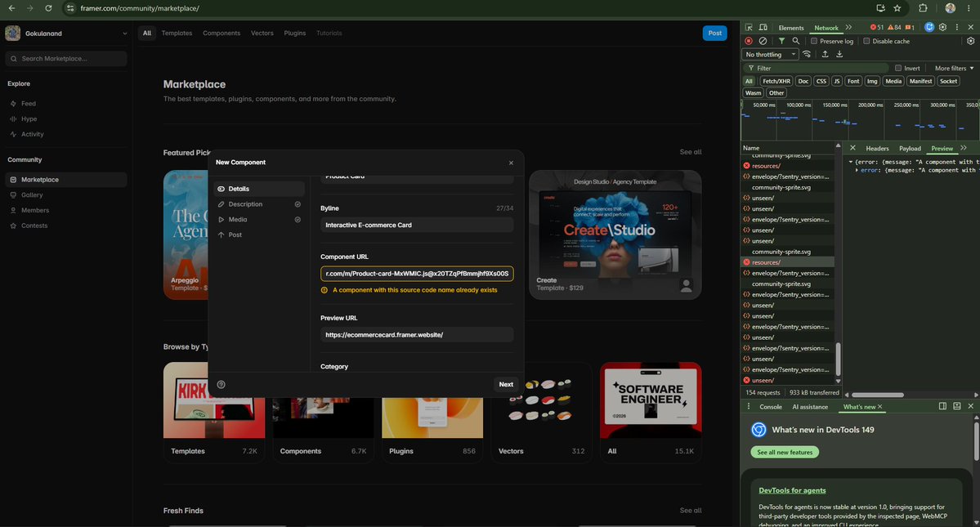Select the DevTools inspect element tool
The width and height of the screenshot is (980, 527).
pos(749,28)
